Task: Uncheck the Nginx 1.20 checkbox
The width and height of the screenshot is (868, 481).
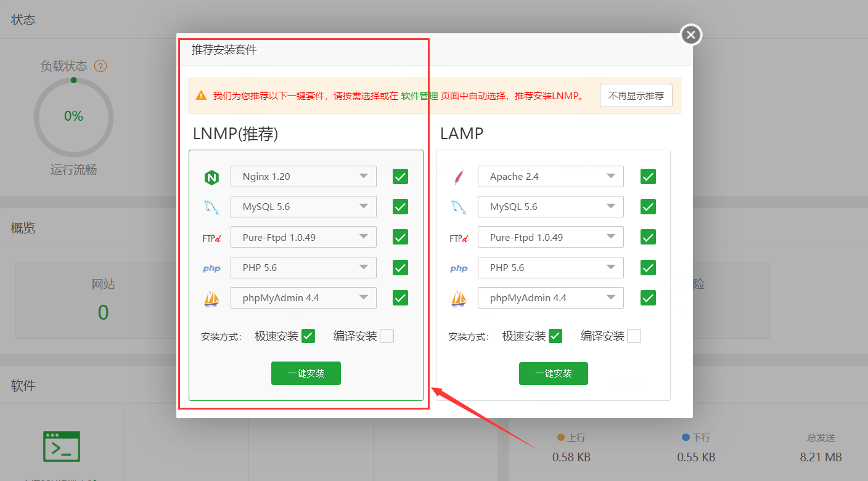Action: 400,177
